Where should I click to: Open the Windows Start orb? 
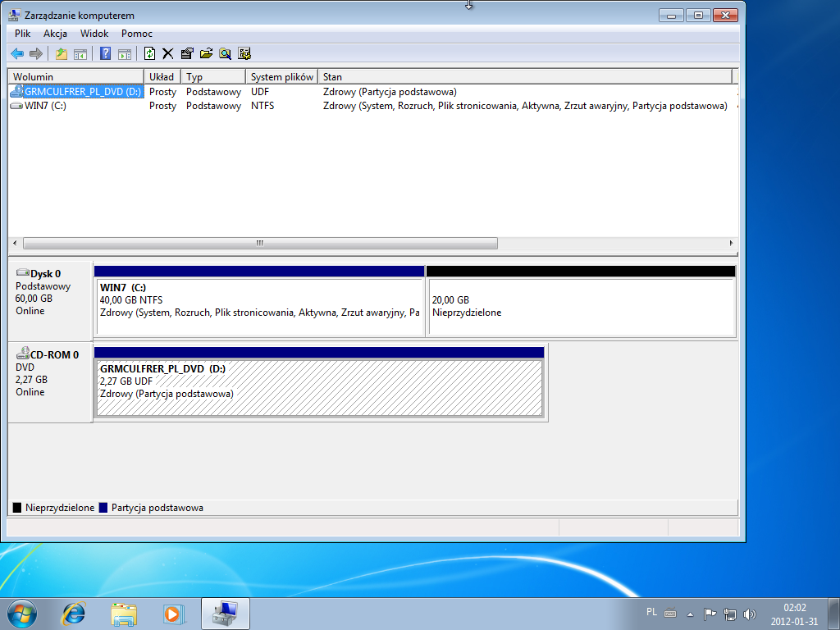click(x=22, y=614)
